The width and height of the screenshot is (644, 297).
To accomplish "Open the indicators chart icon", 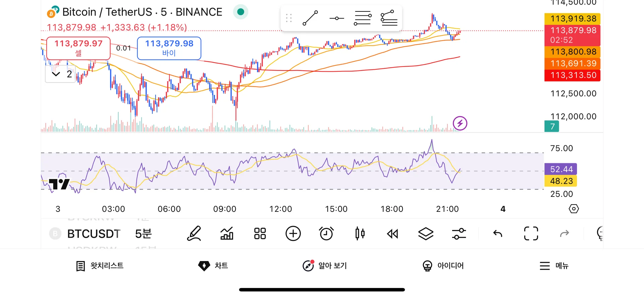I will [x=227, y=234].
